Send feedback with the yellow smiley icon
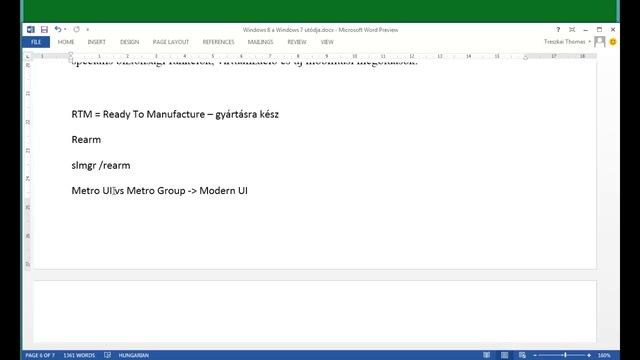Viewport: 640px width, 360px height. pyautogui.click(x=613, y=42)
